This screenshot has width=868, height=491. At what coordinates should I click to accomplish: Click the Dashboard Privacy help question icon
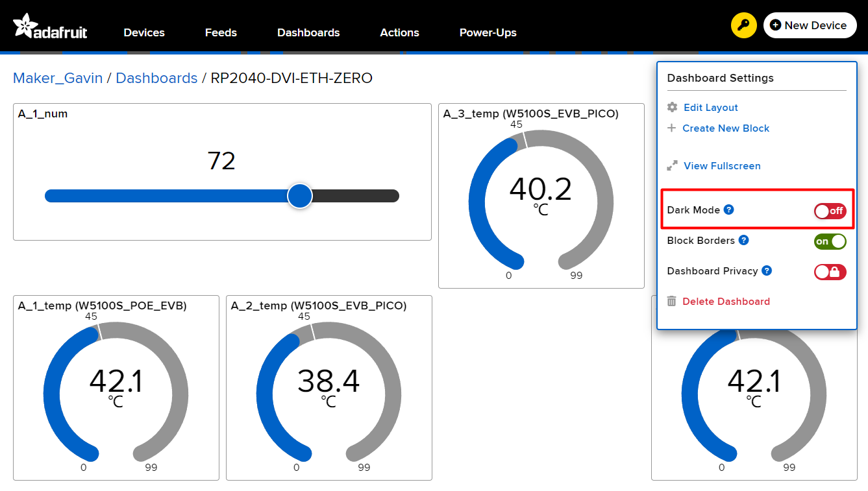[x=767, y=270]
